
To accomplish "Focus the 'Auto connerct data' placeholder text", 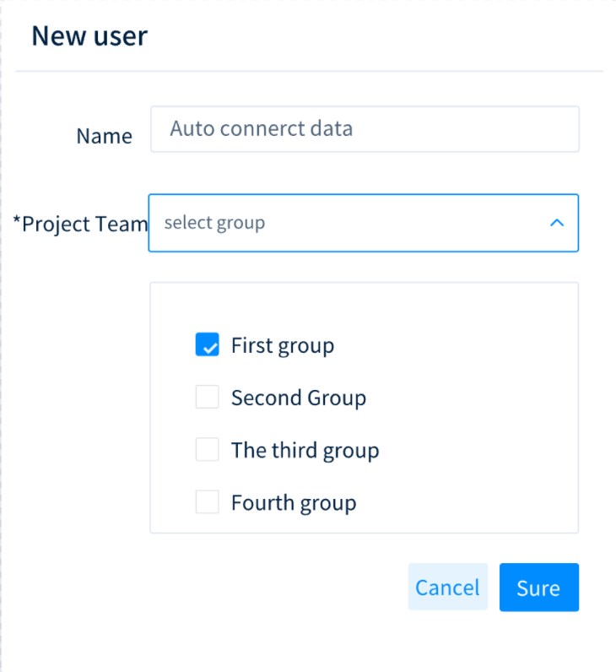I will point(261,129).
